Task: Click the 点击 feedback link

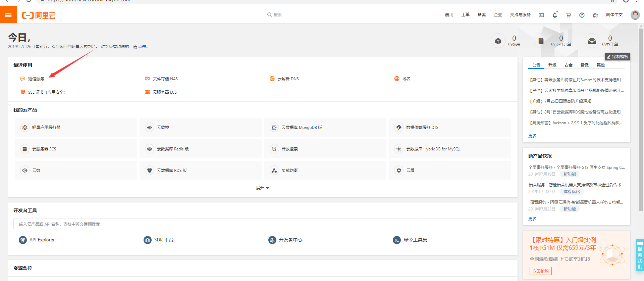Action: click(x=142, y=47)
